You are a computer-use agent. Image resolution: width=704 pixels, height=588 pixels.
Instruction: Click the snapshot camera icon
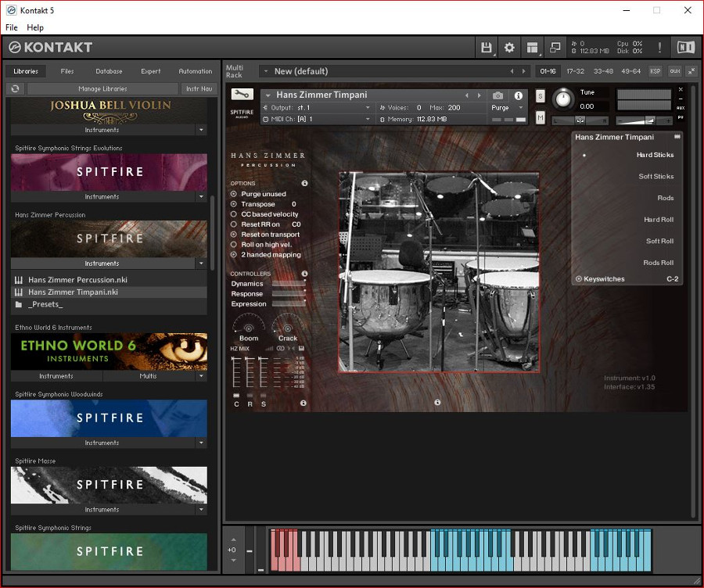[x=497, y=95]
